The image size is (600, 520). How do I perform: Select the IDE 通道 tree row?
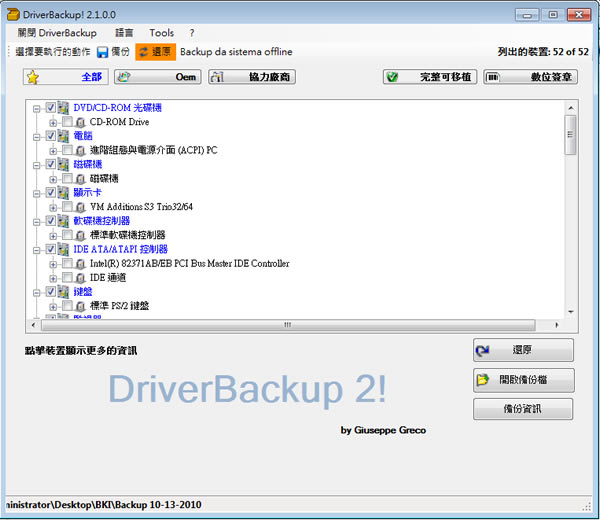108,277
